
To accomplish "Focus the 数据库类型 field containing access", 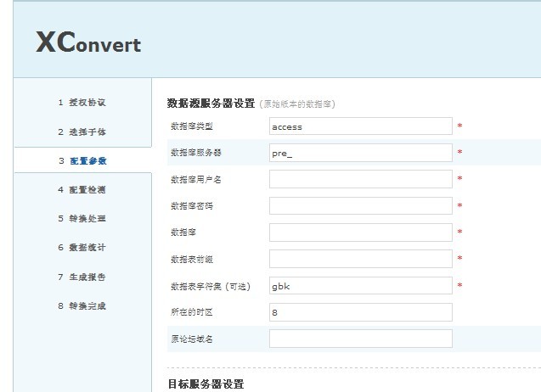I will pos(361,126).
